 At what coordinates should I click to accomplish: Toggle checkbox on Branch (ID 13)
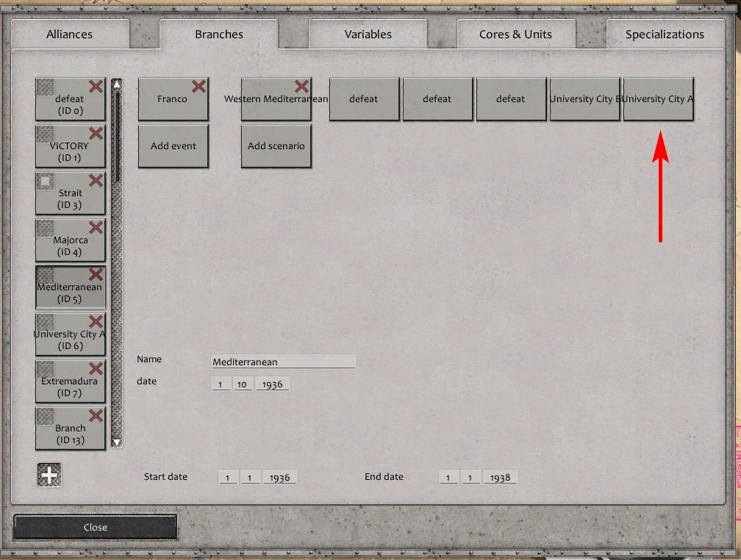click(46, 416)
